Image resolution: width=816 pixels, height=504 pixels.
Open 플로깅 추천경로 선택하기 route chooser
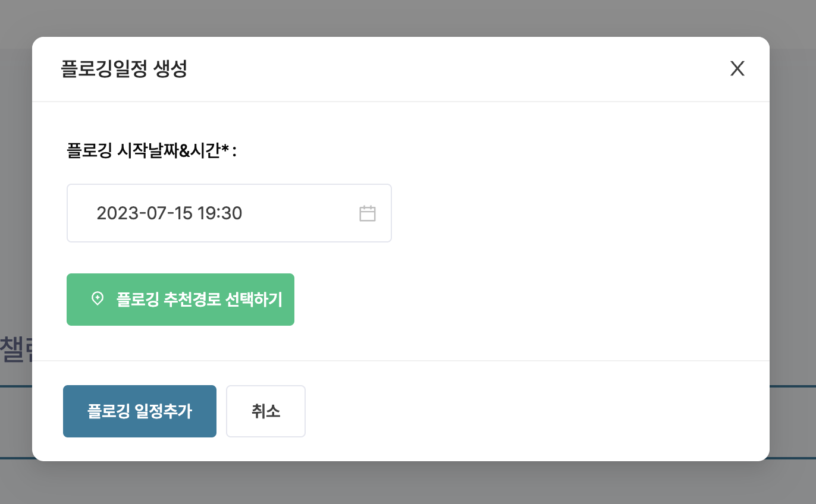click(x=180, y=299)
